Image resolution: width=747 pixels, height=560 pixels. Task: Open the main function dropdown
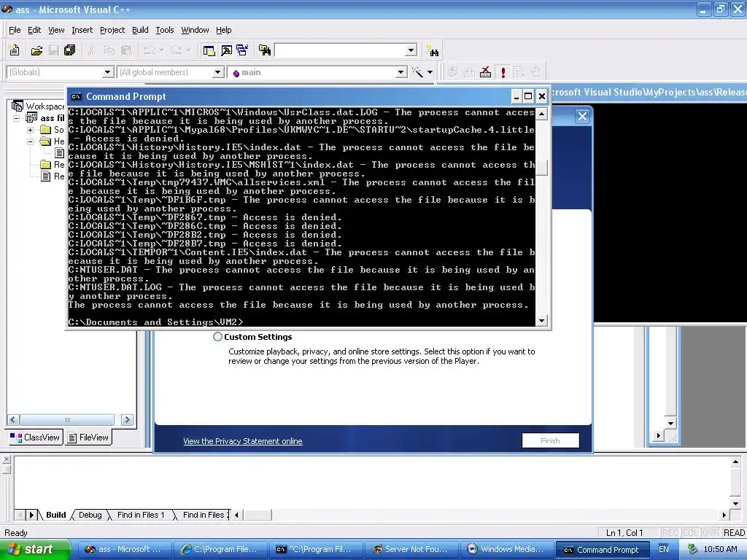pyautogui.click(x=401, y=72)
